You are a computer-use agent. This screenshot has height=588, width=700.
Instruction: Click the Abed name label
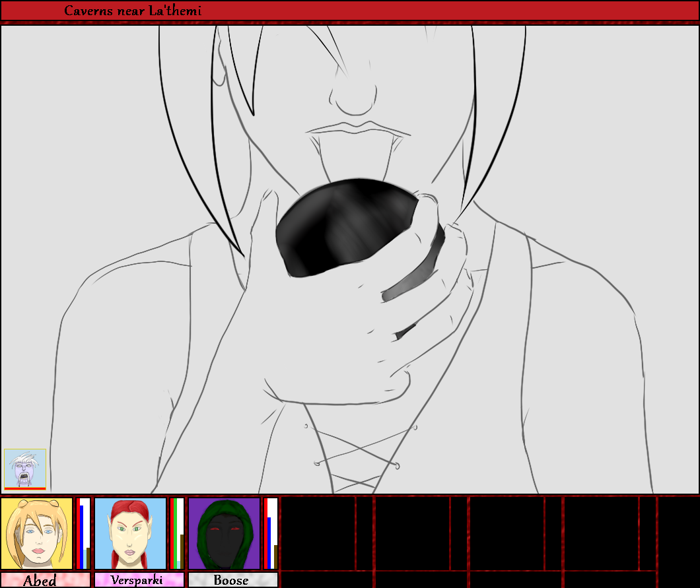[x=45, y=580]
